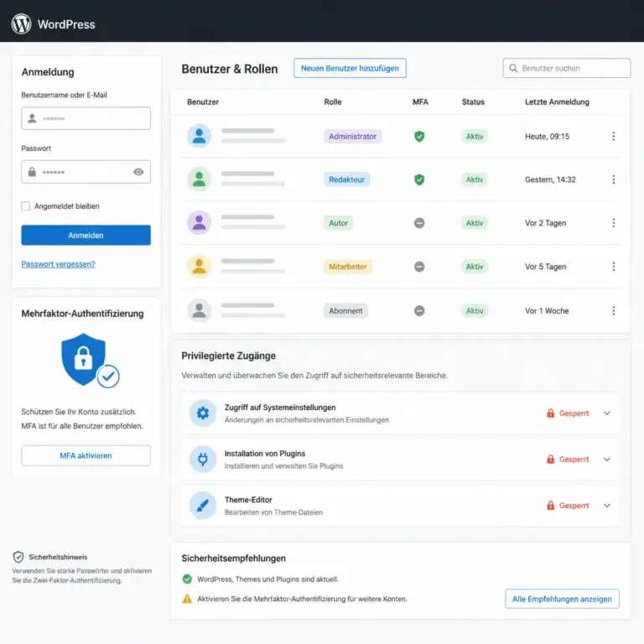644x644 pixels.
Task: Click the red lock for Theme-Editor
Action: coord(551,506)
